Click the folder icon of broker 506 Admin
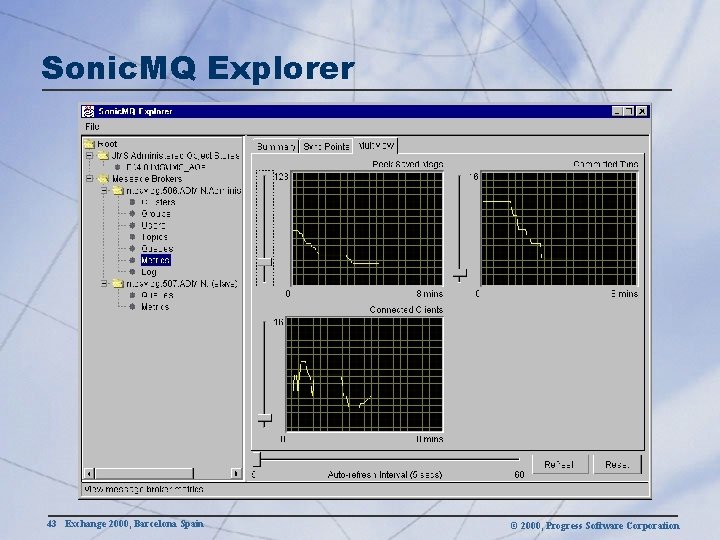 (x=118, y=190)
